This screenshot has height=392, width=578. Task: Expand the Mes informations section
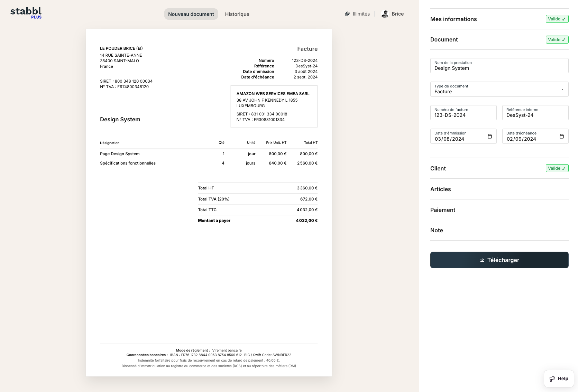tap(499, 19)
